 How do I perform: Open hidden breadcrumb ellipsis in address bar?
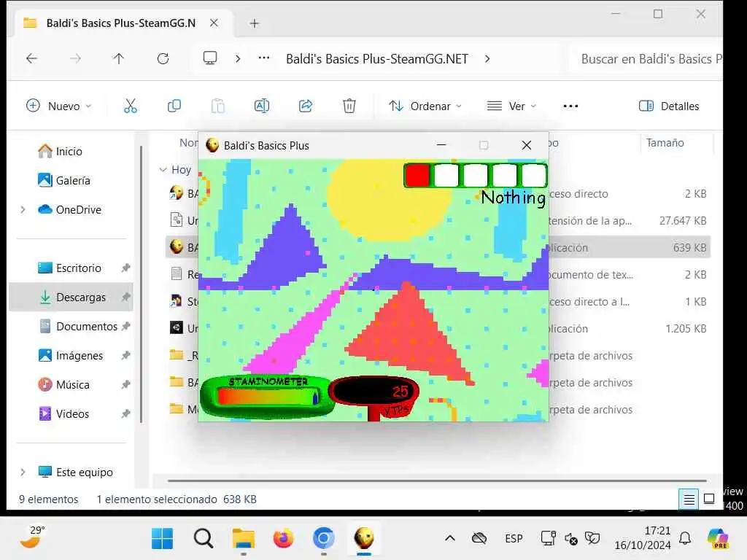(264, 58)
